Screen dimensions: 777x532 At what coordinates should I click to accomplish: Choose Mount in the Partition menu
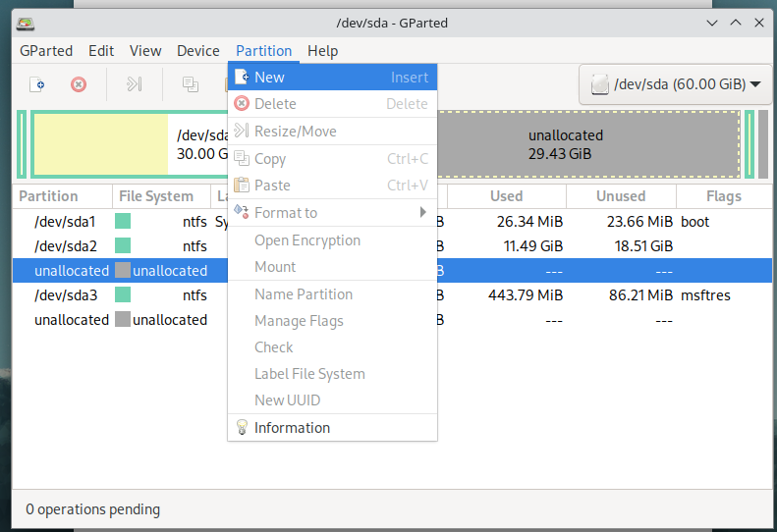pos(332,267)
